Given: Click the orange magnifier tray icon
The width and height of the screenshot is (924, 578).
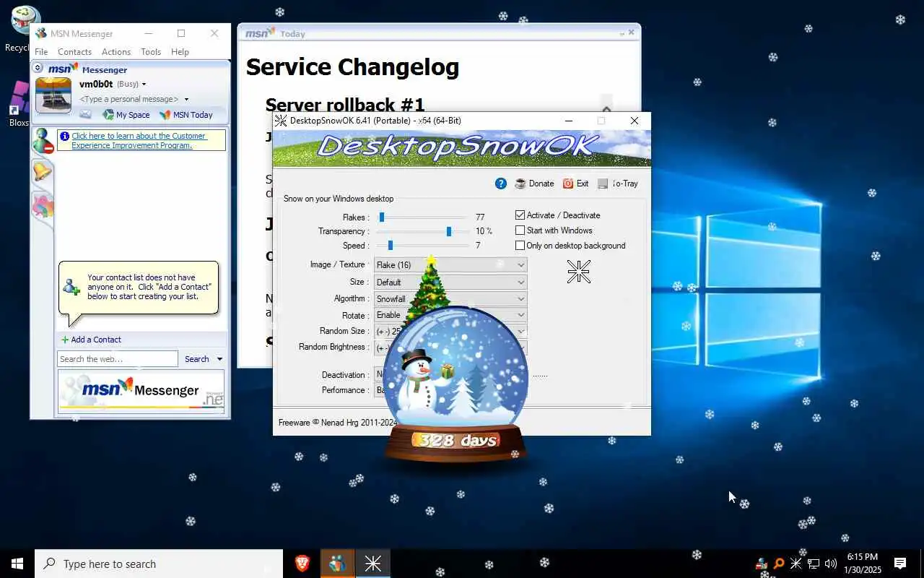Looking at the screenshot, I should pos(778,564).
